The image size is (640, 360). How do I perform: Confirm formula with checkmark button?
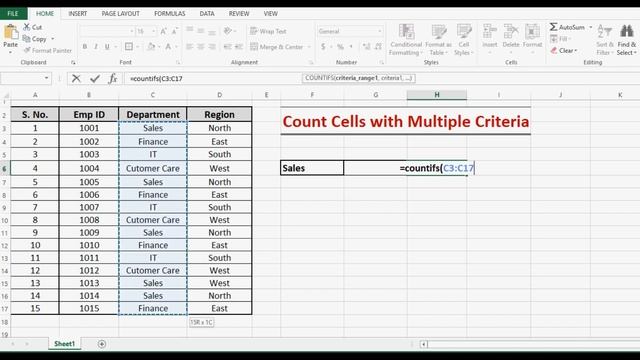pyautogui.click(x=95, y=78)
